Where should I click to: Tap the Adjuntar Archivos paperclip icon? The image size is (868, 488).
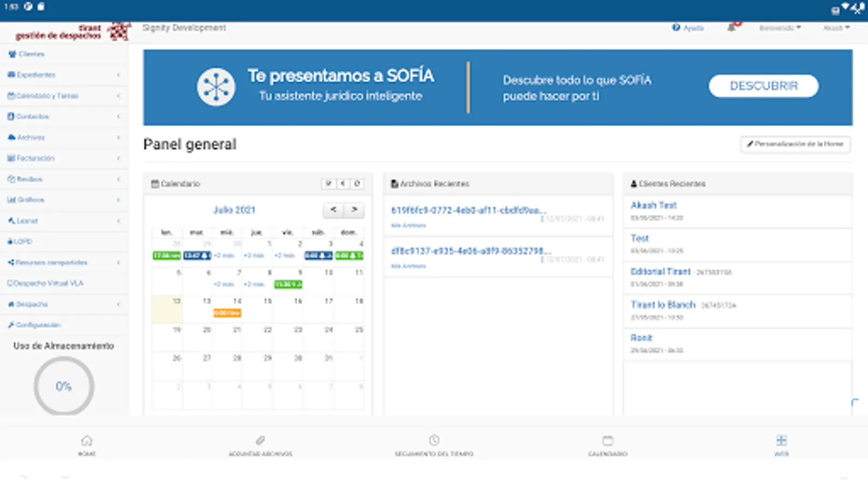260,440
